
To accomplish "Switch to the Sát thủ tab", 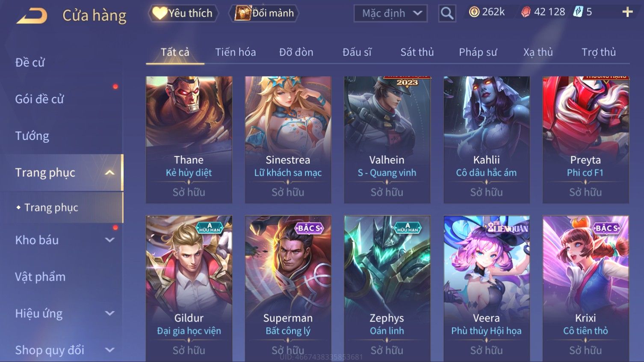I will tap(417, 52).
